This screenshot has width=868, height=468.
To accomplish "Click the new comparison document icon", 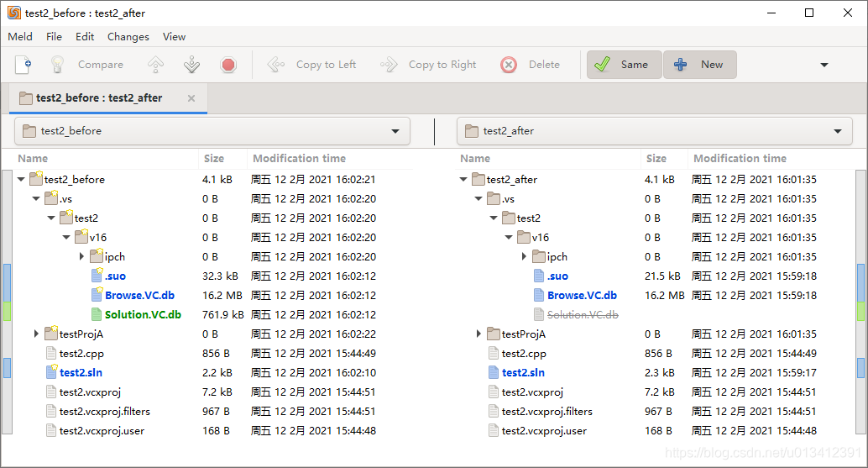I will coord(24,65).
